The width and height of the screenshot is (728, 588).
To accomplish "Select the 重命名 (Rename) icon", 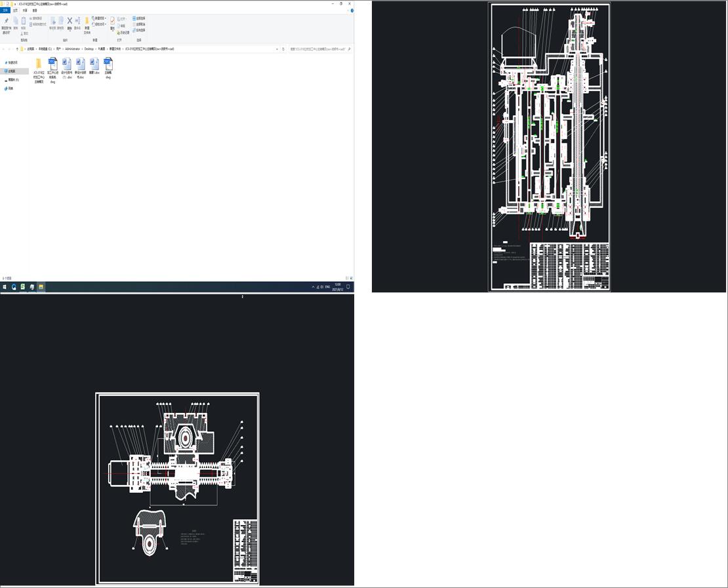I will (77, 21).
